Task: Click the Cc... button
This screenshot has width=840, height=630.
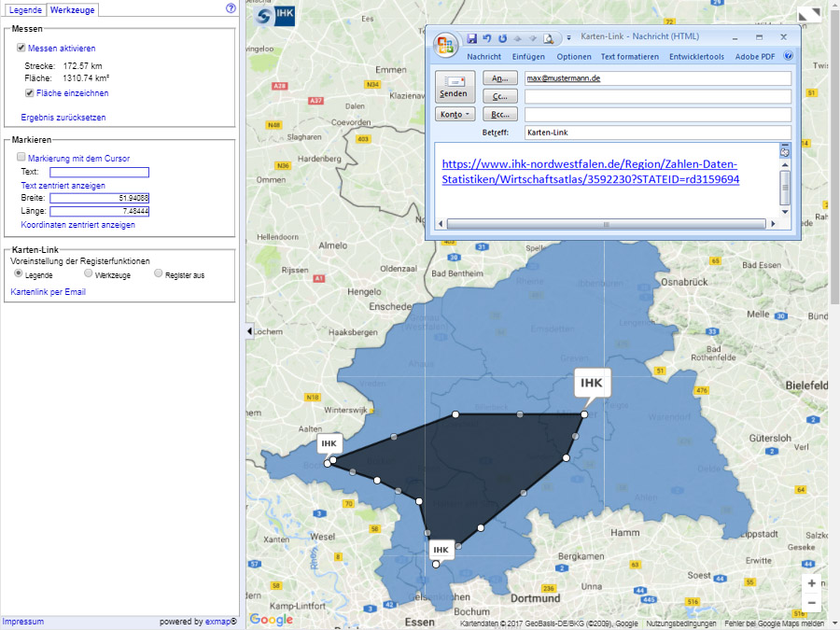Action: click(x=500, y=96)
